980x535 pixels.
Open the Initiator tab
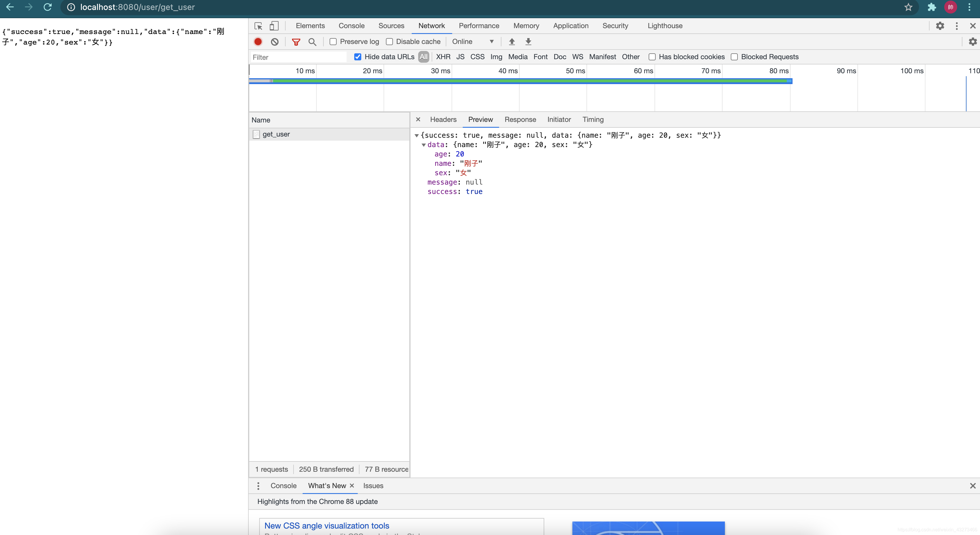tap(559, 120)
